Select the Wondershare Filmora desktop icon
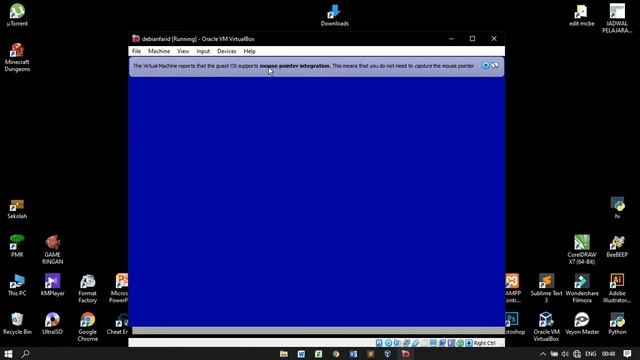This screenshot has width=640, height=360. point(582,288)
